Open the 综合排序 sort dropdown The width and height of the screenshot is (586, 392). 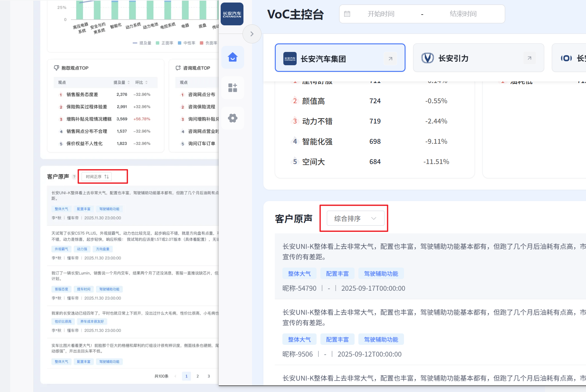tap(355, 218)
